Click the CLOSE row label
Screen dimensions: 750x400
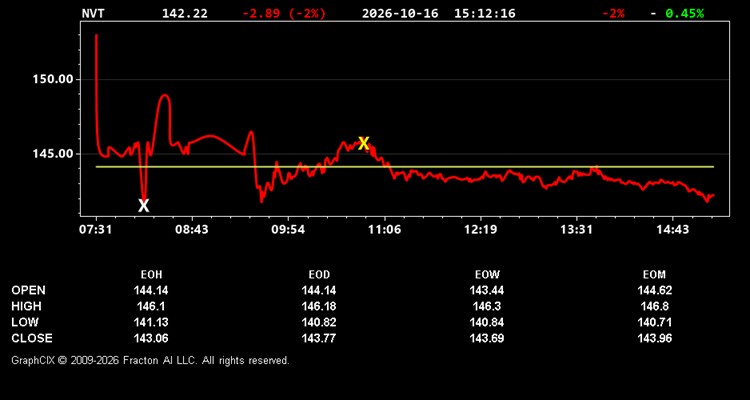pyautogui.click(x=32, y=338)
